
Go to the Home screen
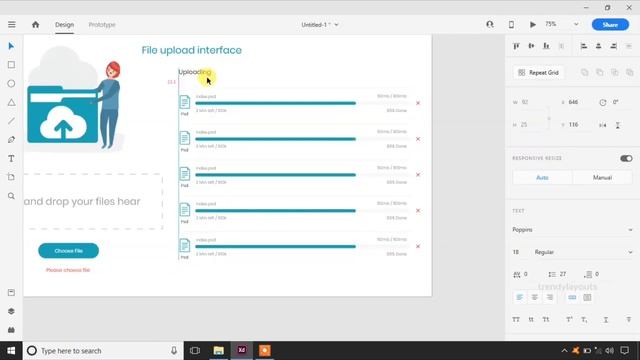point(36,24)
